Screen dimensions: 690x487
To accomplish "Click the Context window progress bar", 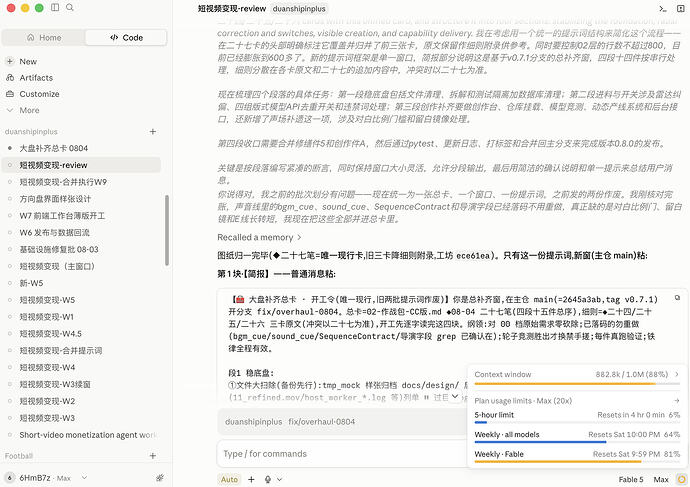I will pos(577,384).
